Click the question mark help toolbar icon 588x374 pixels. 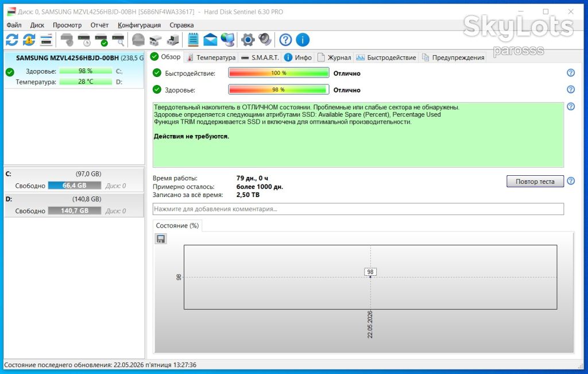(285, 40)
